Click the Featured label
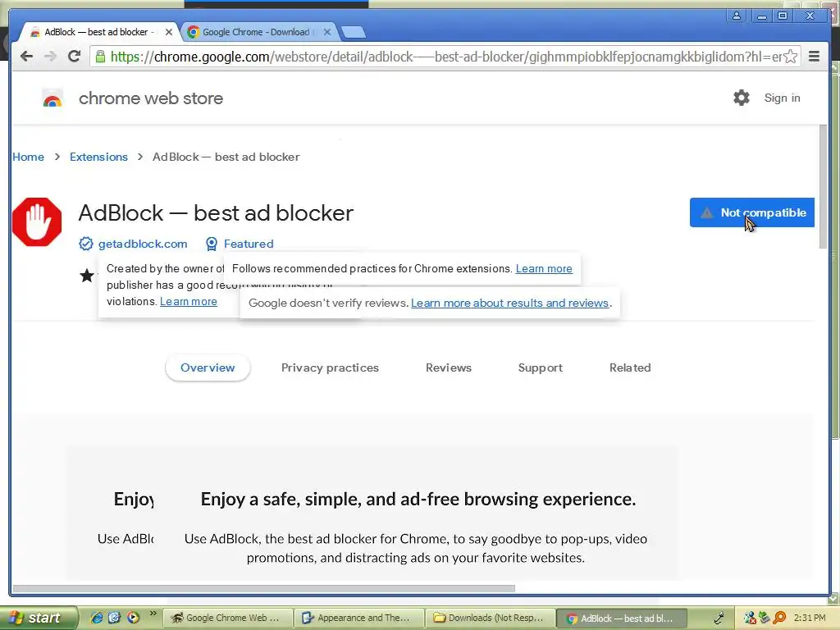Screen dimensions: 840x630 [x=249, y=244]
